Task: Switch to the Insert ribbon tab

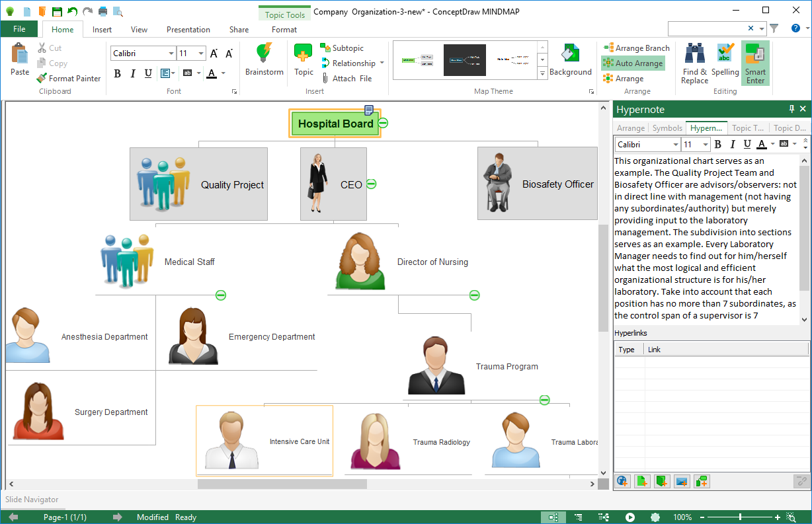Action: (x=102, y=29)
